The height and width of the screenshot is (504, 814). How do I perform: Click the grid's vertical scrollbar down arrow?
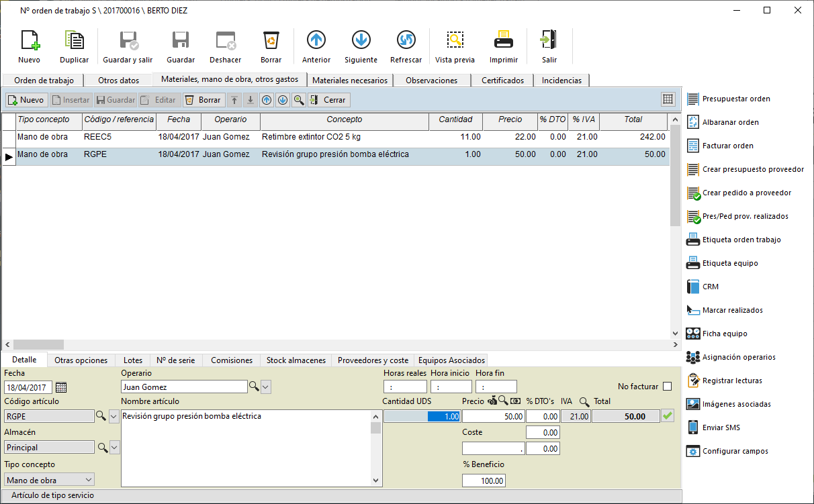pos(675,333)
